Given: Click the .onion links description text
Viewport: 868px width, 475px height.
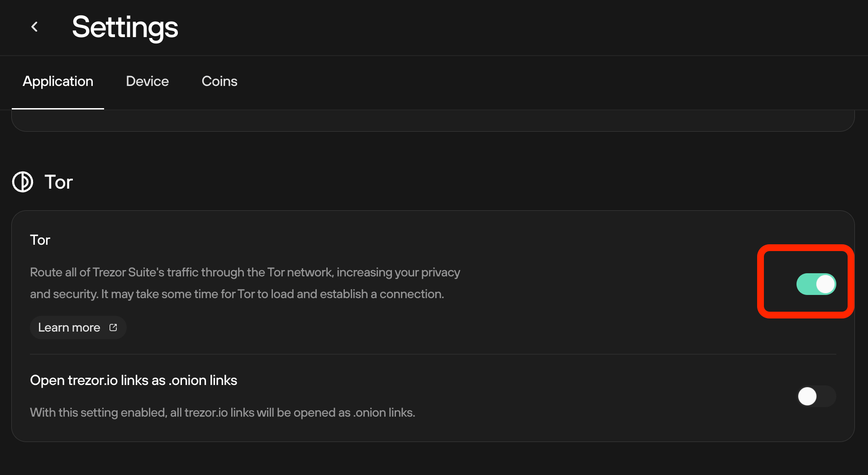Looking at the screenshot, I should tap(222, 412).
